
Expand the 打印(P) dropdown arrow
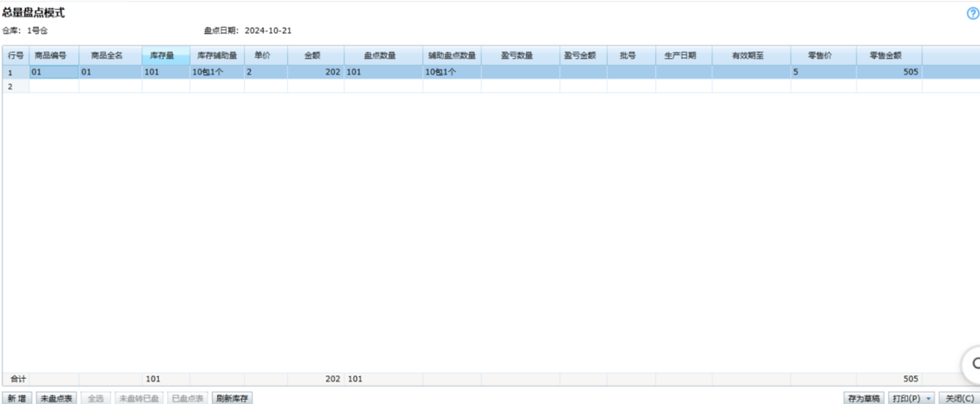click(930, 398)
